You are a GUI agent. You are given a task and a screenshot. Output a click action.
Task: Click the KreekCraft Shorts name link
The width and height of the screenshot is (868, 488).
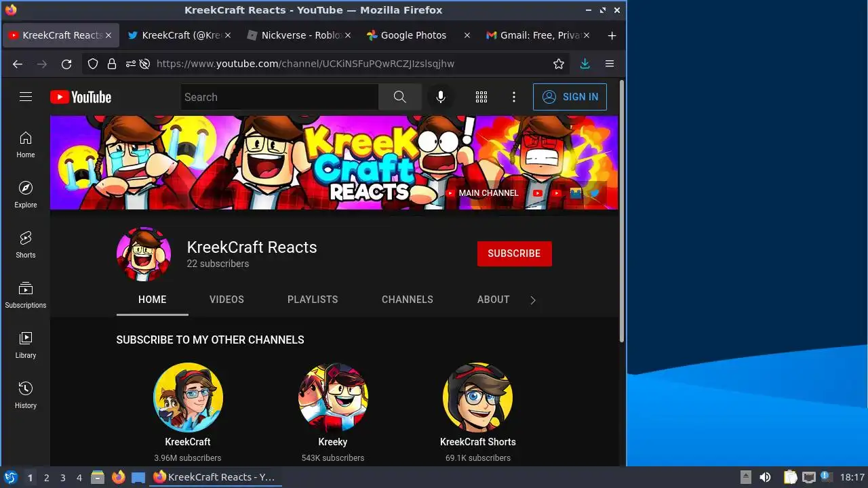478,442
